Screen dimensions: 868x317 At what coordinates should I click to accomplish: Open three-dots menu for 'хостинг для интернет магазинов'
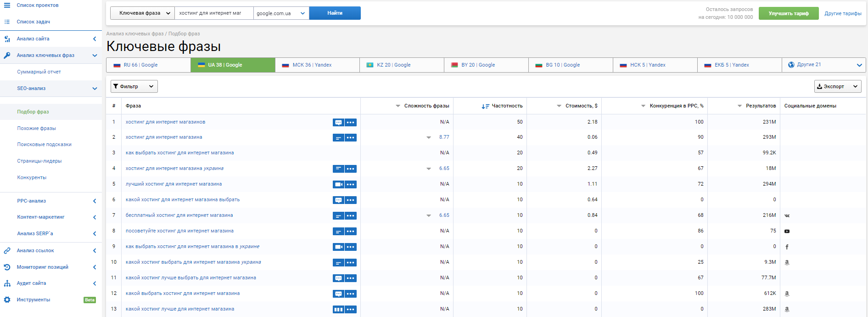click(351, 123)
